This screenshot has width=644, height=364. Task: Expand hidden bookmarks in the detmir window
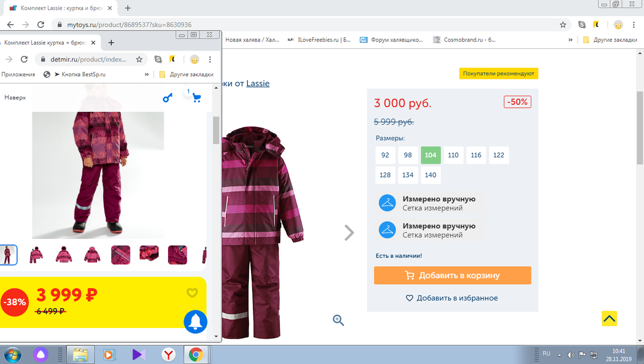point(147,75)
